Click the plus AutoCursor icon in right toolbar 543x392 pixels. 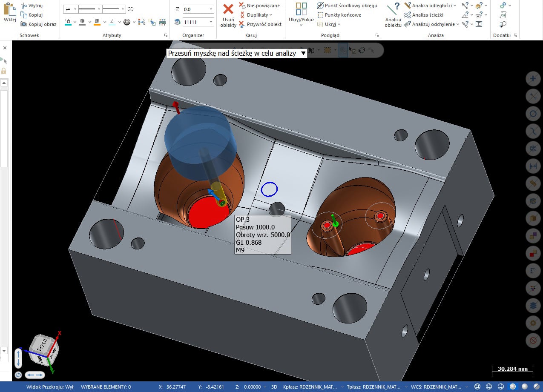coord(532,78)
